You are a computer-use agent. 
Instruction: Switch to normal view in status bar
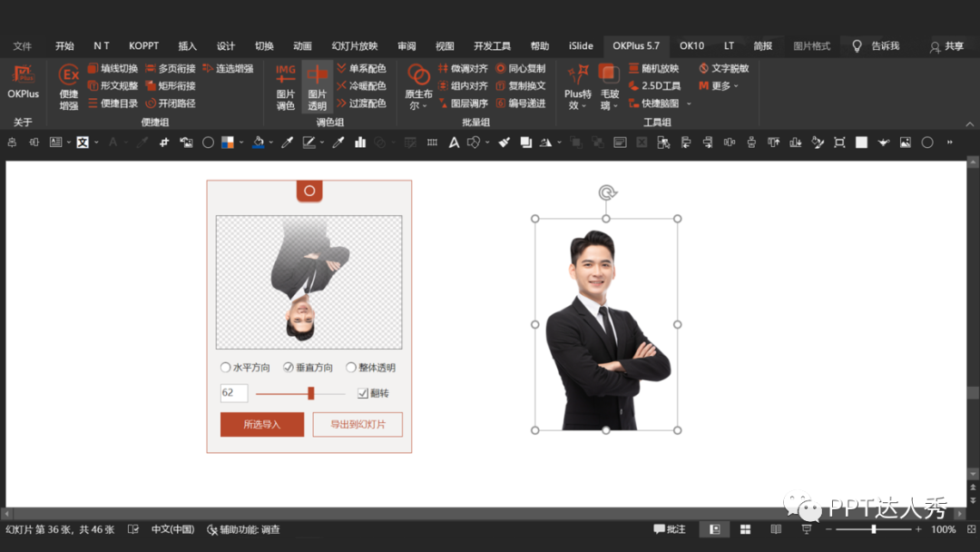click(x=714, y=529)
